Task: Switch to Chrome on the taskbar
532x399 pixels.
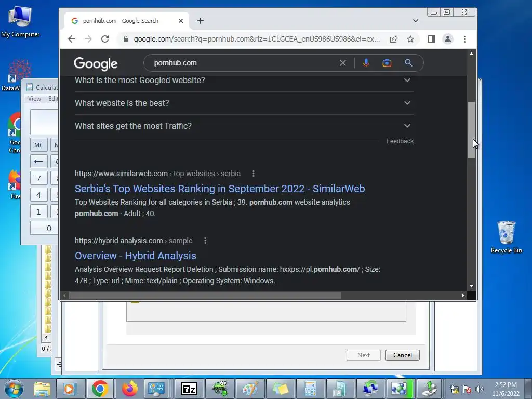Action: [100, 389]
